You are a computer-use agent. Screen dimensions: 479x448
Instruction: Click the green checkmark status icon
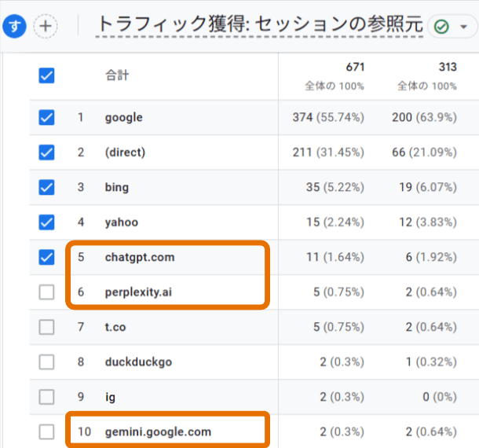click(x=441, y=27)
